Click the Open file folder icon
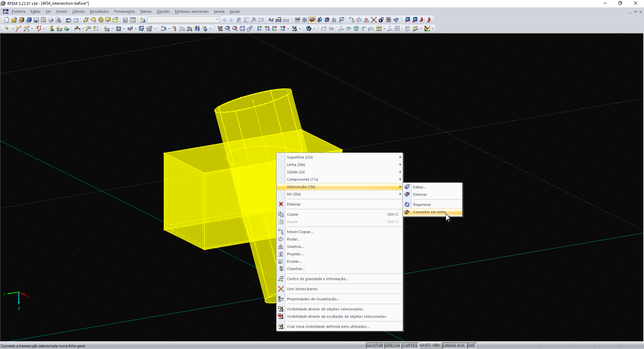Viewport: 644px width, 349px height. (14, 20)
